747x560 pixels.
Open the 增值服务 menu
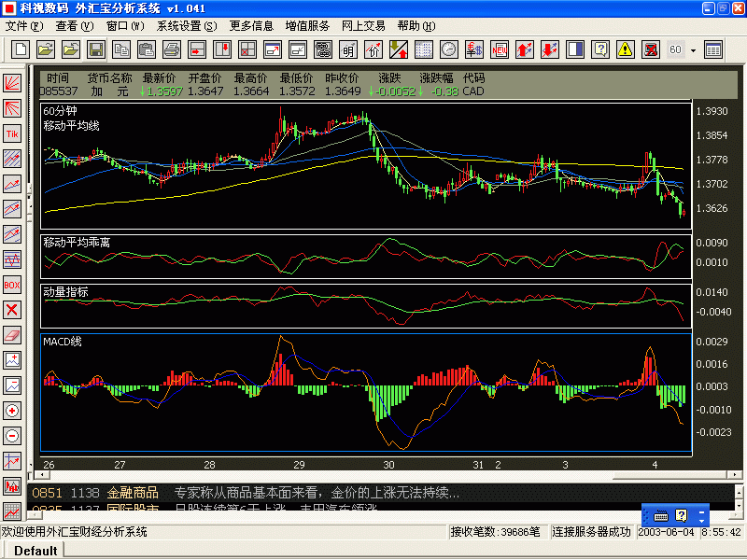pos(307,26)
